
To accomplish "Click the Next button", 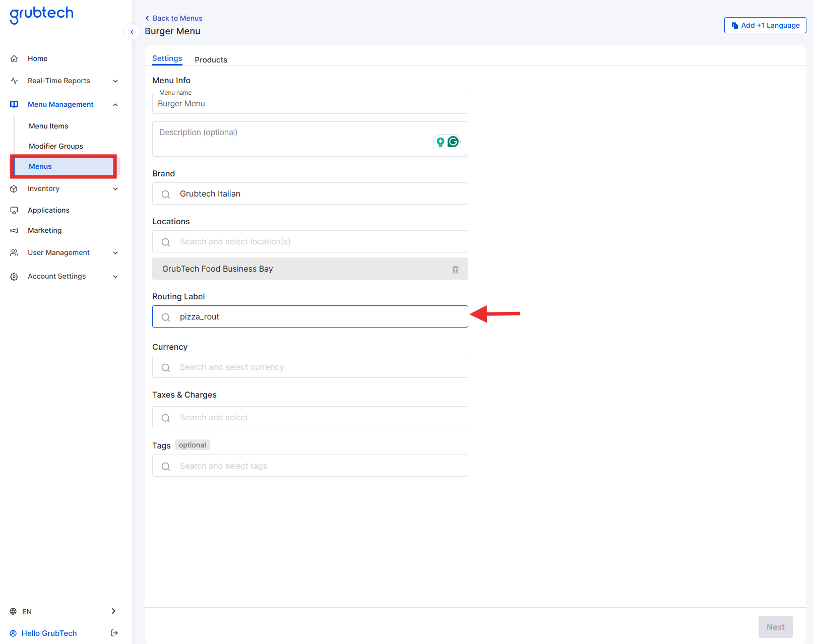I will pos(775,627).
